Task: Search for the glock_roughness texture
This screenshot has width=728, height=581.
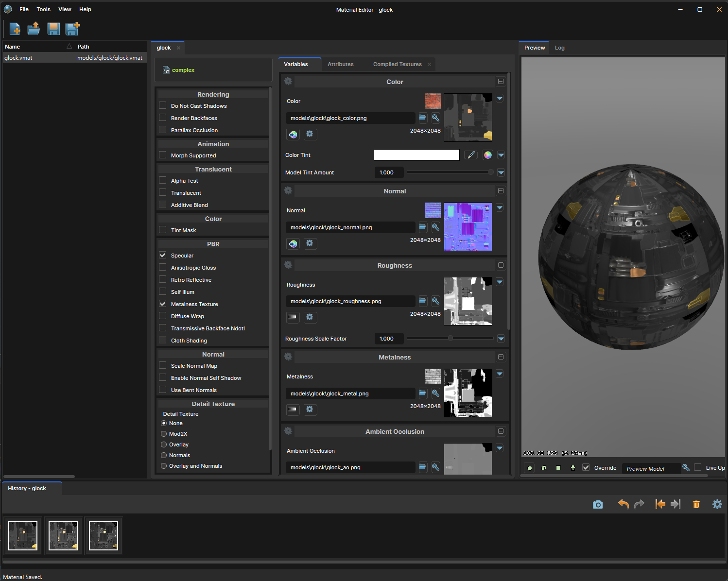Action: (x=435, y=301)
